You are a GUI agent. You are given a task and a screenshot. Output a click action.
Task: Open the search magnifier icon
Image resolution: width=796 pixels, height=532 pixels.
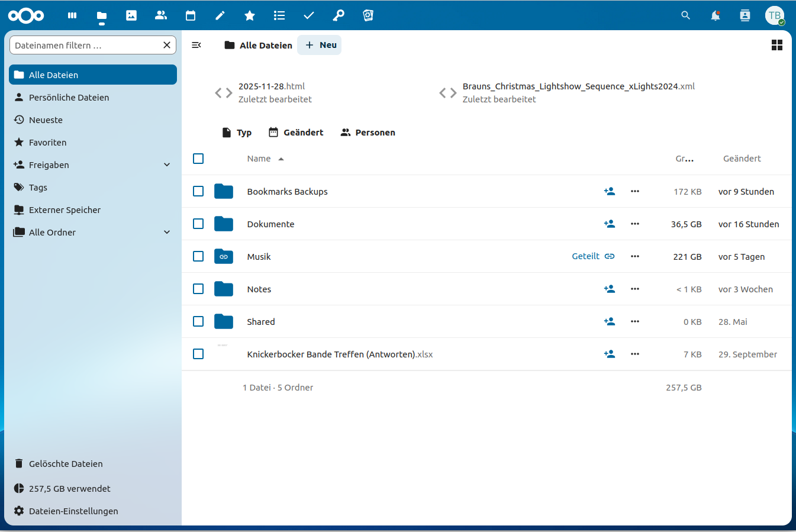click(x=686, y=15)
